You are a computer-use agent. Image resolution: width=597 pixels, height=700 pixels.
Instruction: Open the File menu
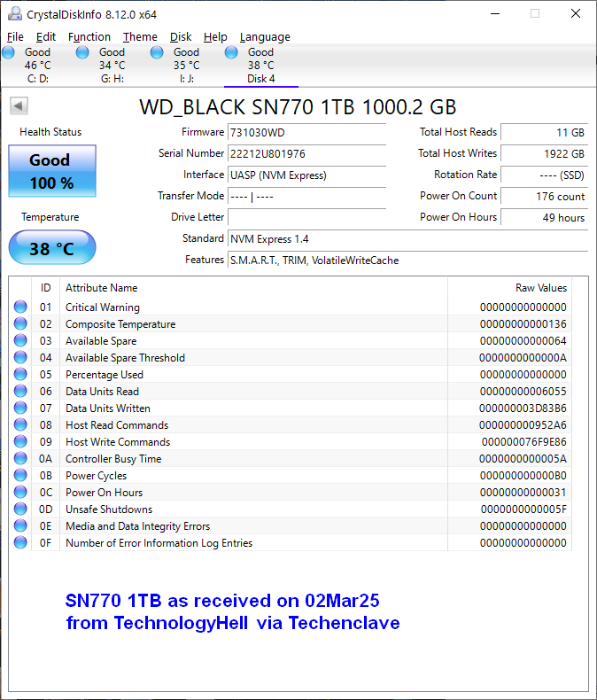15,36
